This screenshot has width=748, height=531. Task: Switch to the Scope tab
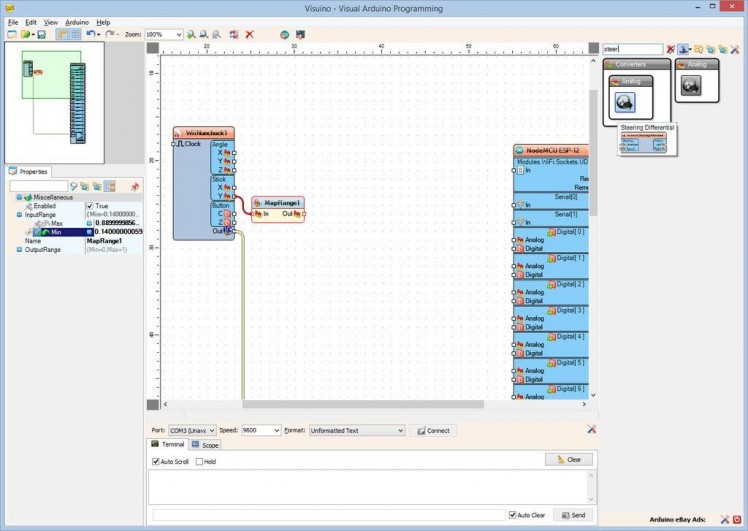[x=206, y=445]
